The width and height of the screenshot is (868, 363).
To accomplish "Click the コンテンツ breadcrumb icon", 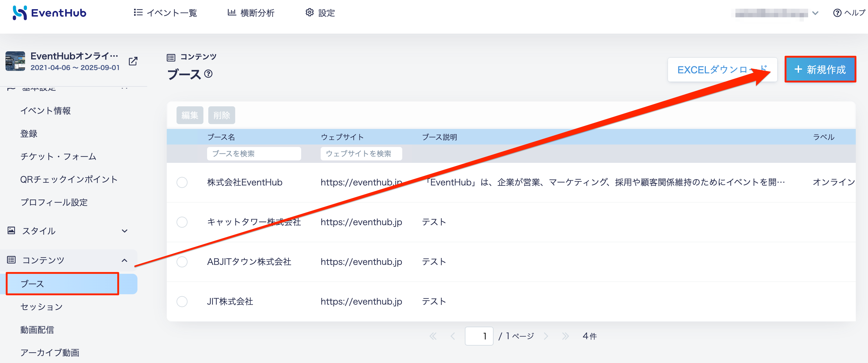I will click(171, 58).
